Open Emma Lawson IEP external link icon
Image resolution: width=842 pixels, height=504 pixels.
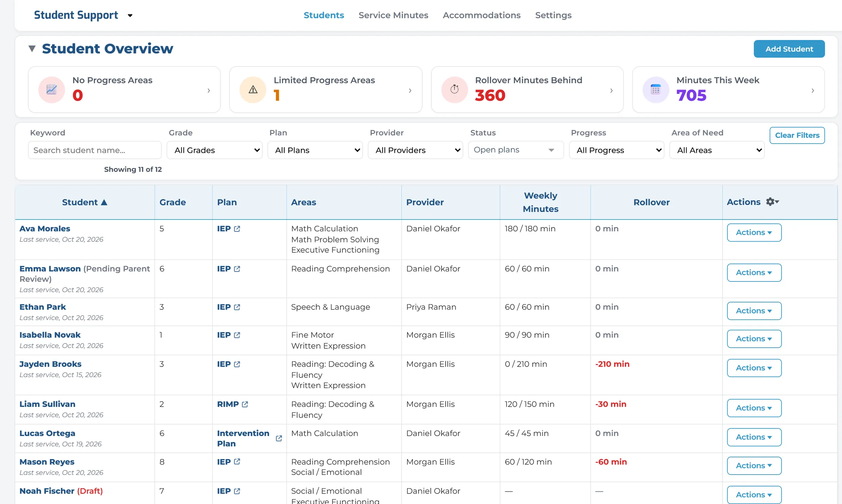point(237,269)
